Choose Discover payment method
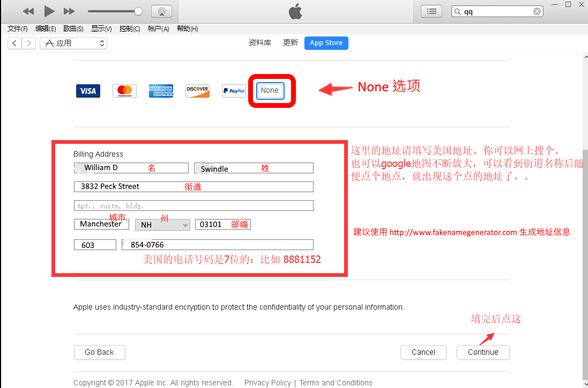 197,91
